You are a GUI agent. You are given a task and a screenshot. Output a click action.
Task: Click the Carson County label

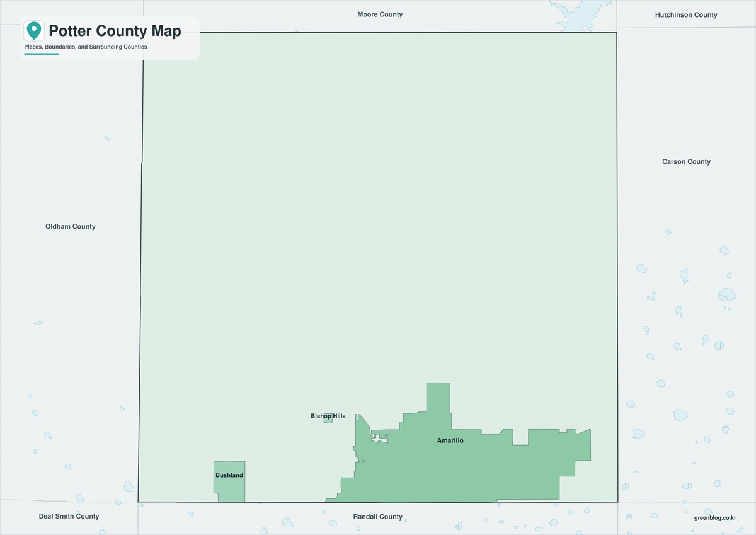pos(686,162)
